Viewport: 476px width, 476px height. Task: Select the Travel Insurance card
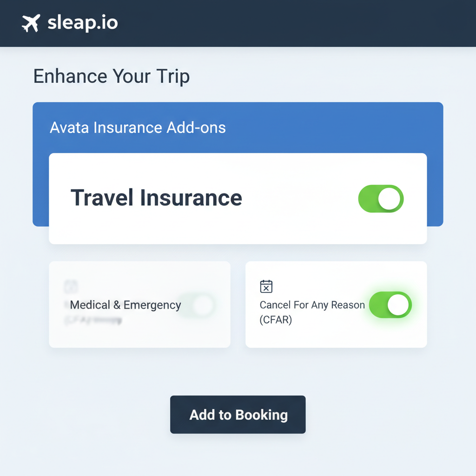tap(238, 198)
